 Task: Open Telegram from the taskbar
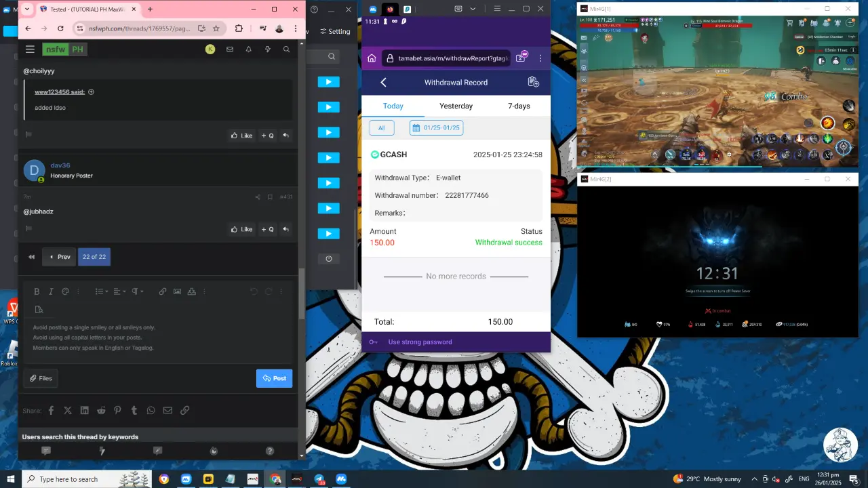319,479
